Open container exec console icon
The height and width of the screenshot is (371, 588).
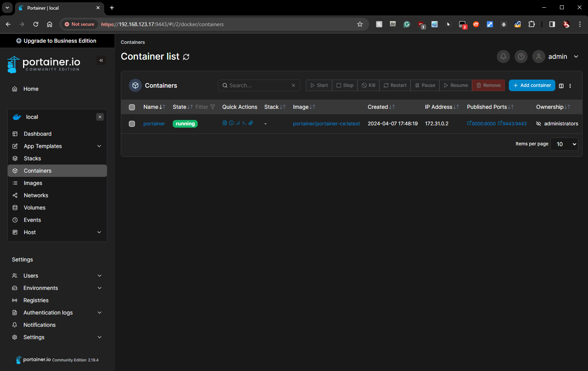(244, 123)
